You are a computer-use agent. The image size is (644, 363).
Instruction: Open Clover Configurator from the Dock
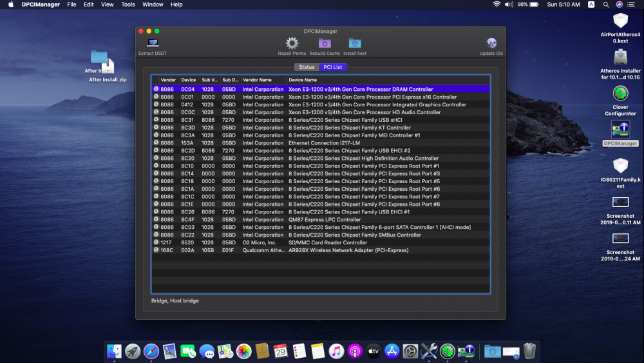[448, 351]
